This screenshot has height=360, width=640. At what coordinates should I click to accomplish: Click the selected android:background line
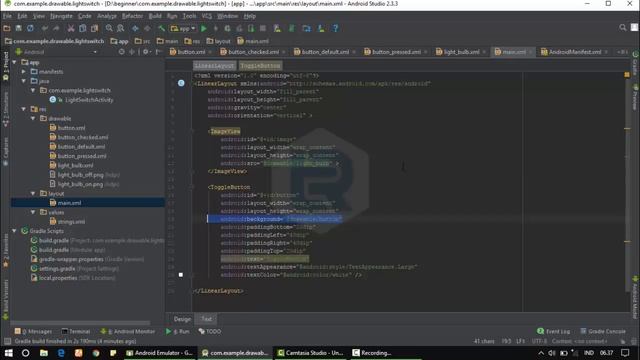pyautogui.click(x=274, y=219)
